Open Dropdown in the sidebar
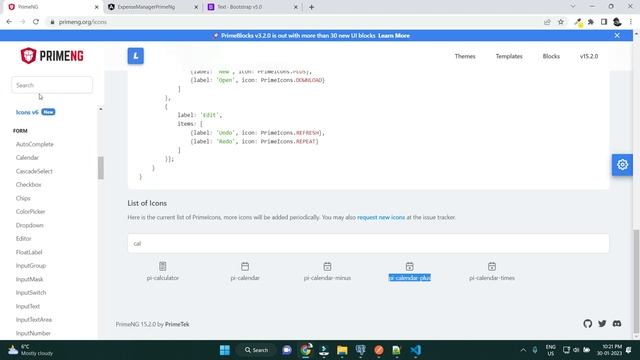 pyautogui.click(x=29, y=225)
